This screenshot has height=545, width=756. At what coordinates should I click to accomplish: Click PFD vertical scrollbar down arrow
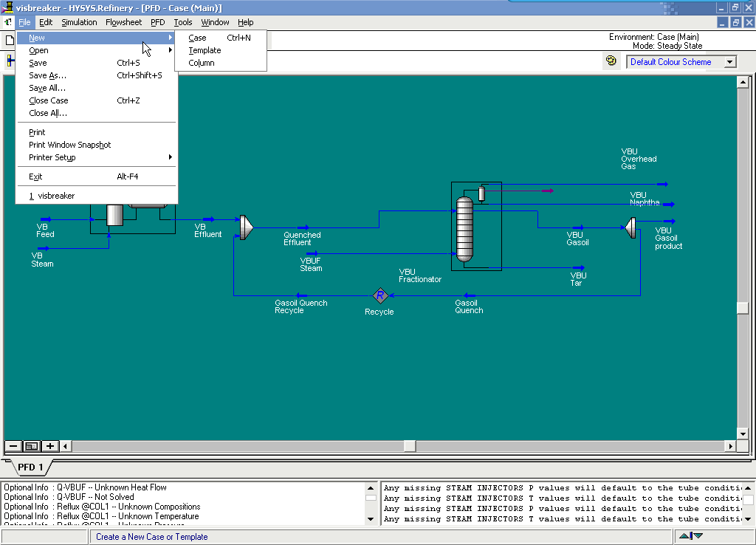[x=743, y=434]
